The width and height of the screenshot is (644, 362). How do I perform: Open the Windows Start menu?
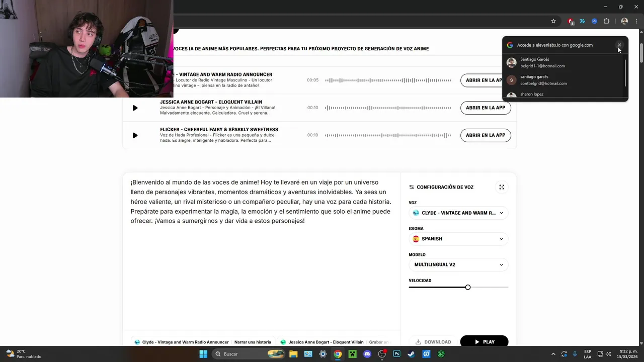tap(203, 354)
